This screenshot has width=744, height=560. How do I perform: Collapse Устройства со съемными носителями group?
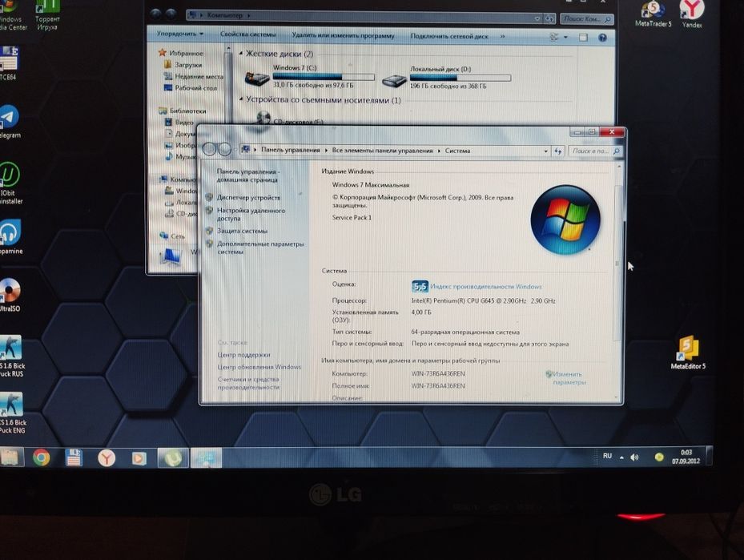[x=241, y=99]
